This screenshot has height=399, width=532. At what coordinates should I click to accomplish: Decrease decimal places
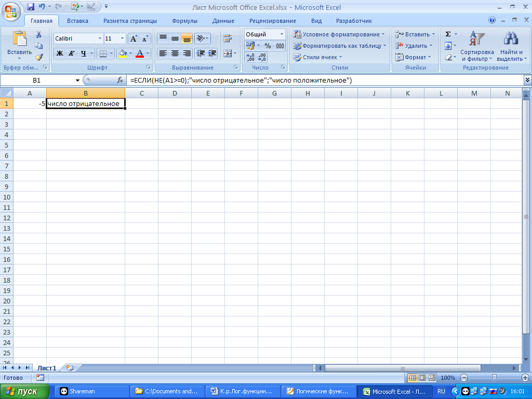click(x=262, y=57)
